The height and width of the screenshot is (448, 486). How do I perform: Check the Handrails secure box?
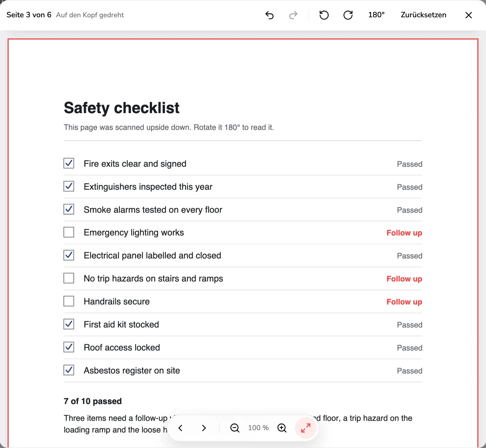point(69,301)
